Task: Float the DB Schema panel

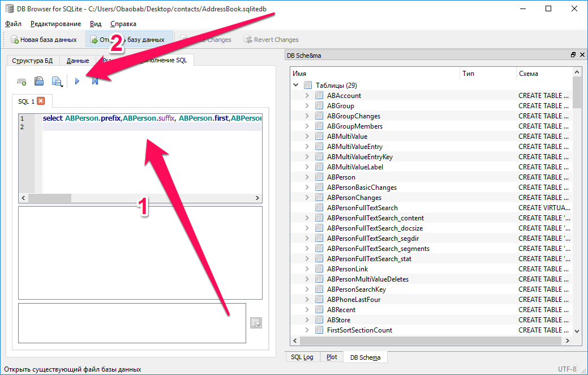Action: tap(573, 55)
